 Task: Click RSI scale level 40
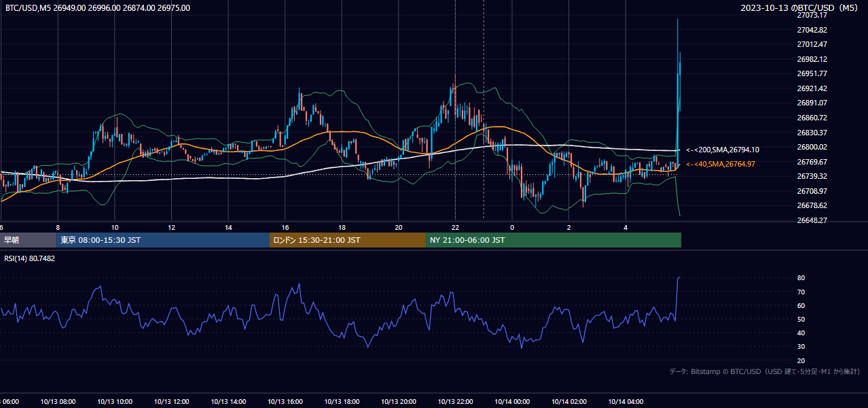pyautogui.click(x=801, y=333)
